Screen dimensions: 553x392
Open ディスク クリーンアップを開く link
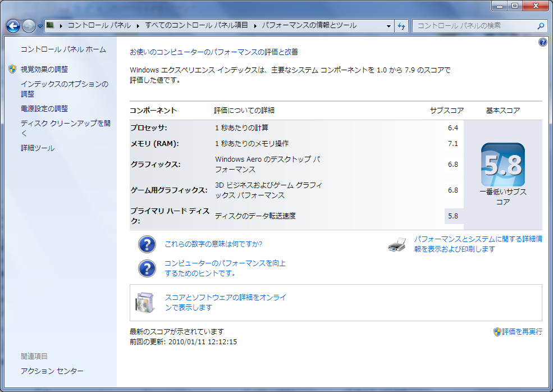(x=65, y=128)
